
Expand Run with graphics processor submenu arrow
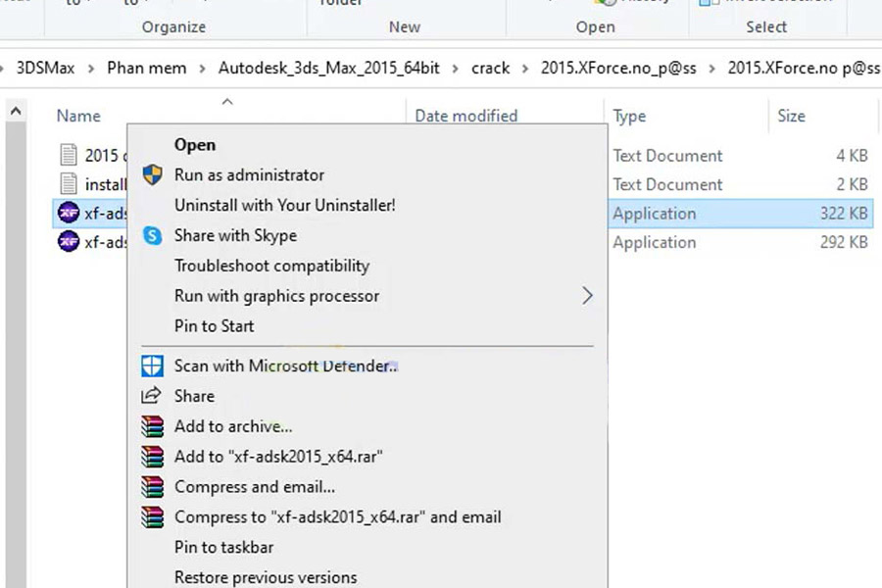[x=587, y=295]
